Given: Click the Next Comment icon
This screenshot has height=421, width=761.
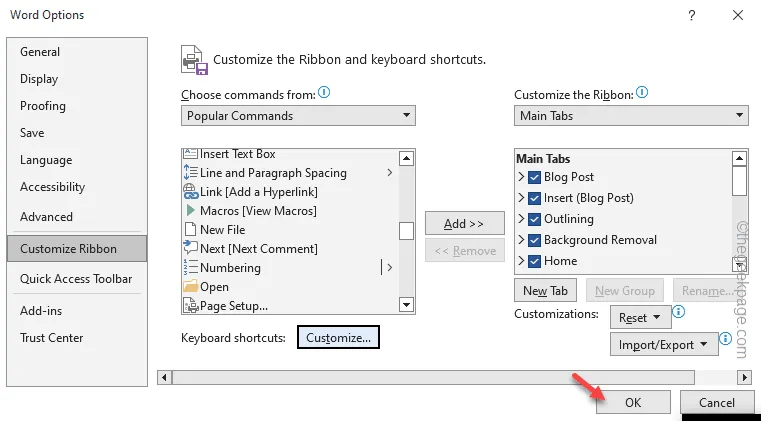Looking at the screenshot, I should point(190,248).
